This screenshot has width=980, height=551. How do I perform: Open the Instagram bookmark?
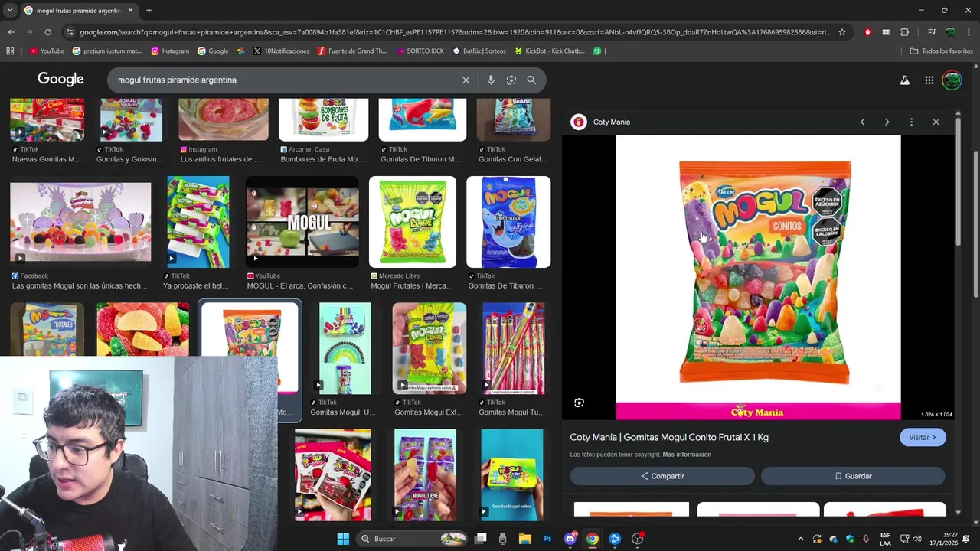pos(170,51)
